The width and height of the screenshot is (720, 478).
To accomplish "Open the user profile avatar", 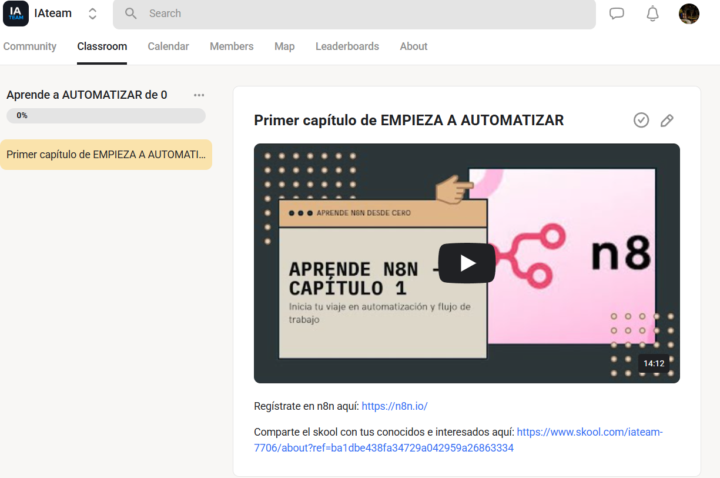I will pyautogui.click(x=689, y=14).
